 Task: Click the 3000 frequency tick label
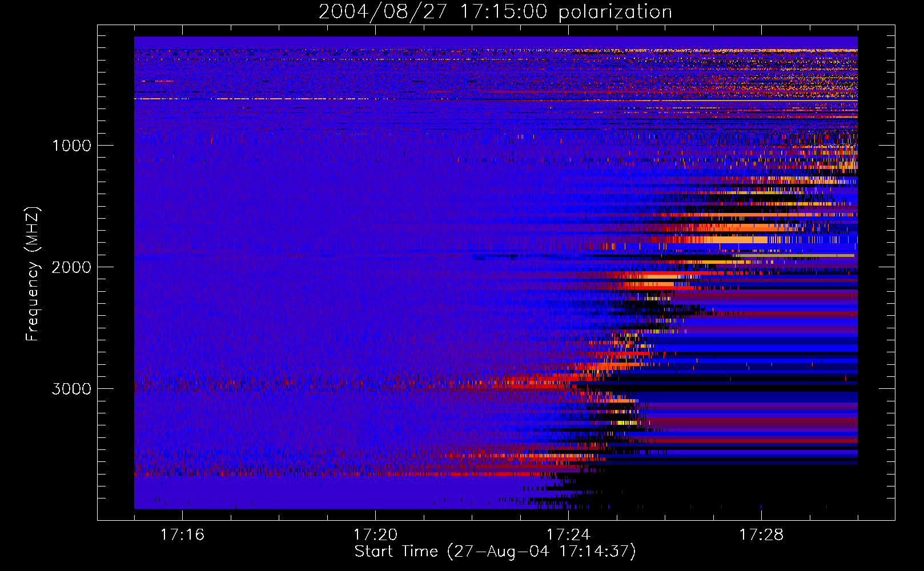tap(71, 389)
